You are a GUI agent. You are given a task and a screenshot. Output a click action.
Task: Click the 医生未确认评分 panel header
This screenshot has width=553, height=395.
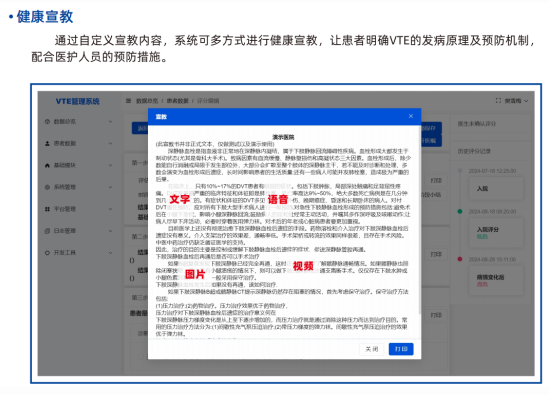point(477,124)
